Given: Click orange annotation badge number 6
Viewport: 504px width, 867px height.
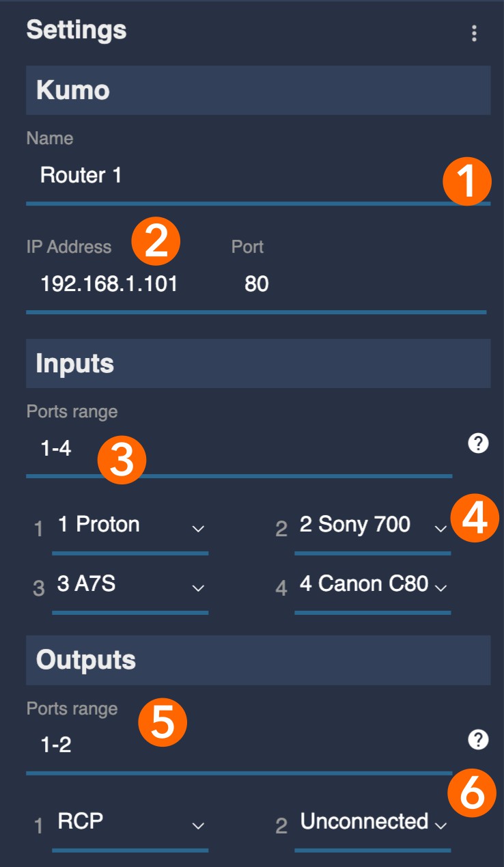Looking at the screenshot, I should tap(471, 793).
